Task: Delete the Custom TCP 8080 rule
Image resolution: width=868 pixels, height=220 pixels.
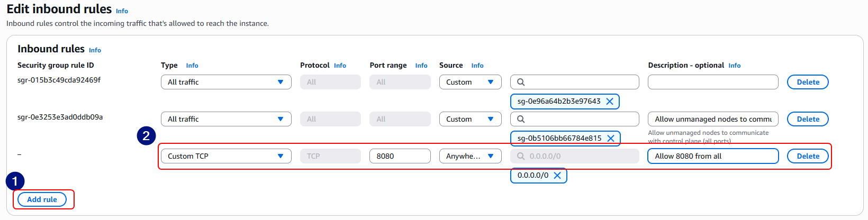Action: (x=808, y=156)
